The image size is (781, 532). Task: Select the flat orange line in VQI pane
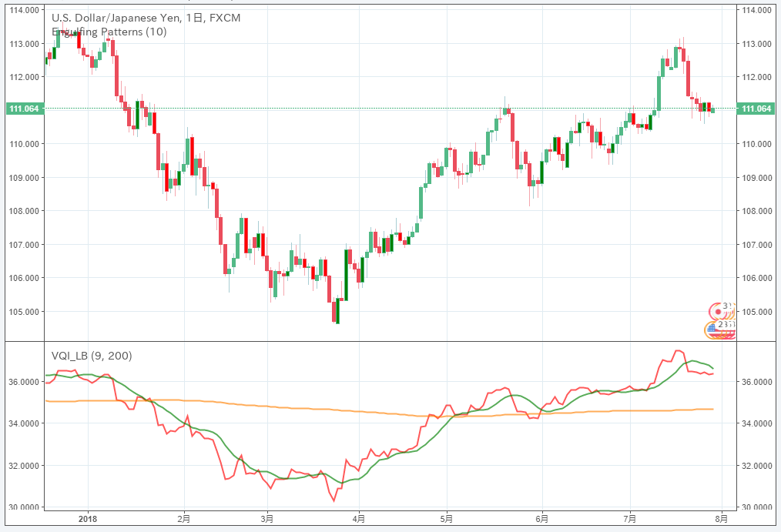click(231, 403)
